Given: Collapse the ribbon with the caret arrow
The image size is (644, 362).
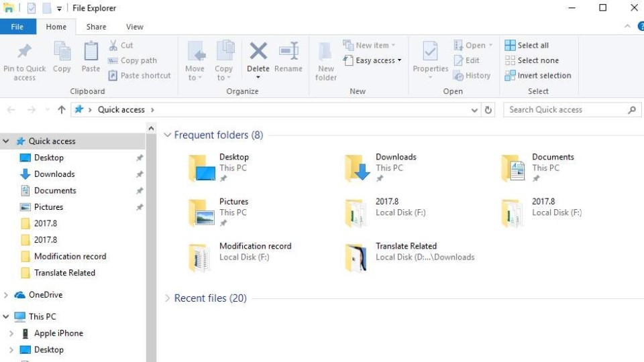Looking at the screenshot, I should click(627, 26).
